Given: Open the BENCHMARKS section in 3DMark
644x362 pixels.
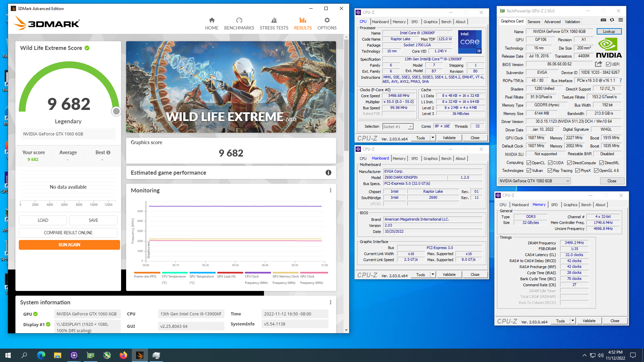Looking at the screenshot, I should (239, 24).
